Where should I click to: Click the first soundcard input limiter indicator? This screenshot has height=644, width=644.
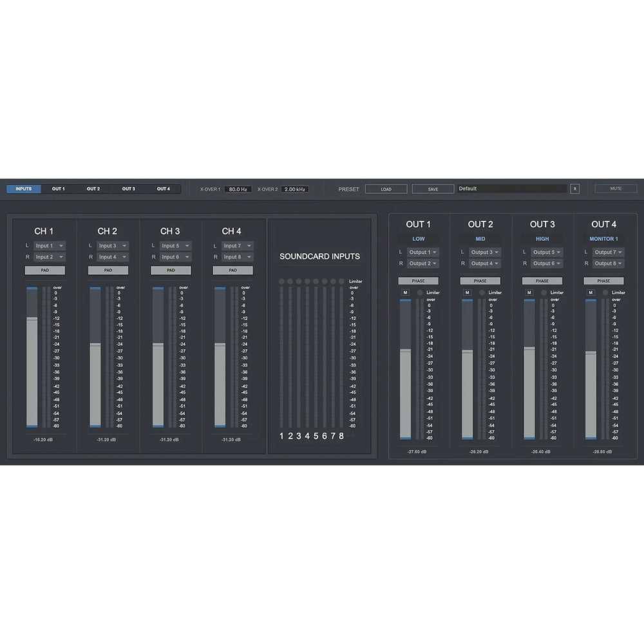click(281, 281)
